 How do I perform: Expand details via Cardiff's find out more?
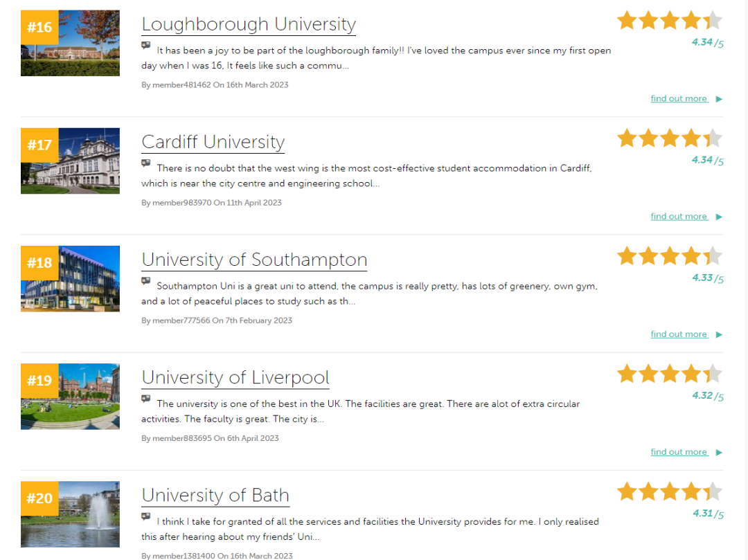(x=679, y=215)
